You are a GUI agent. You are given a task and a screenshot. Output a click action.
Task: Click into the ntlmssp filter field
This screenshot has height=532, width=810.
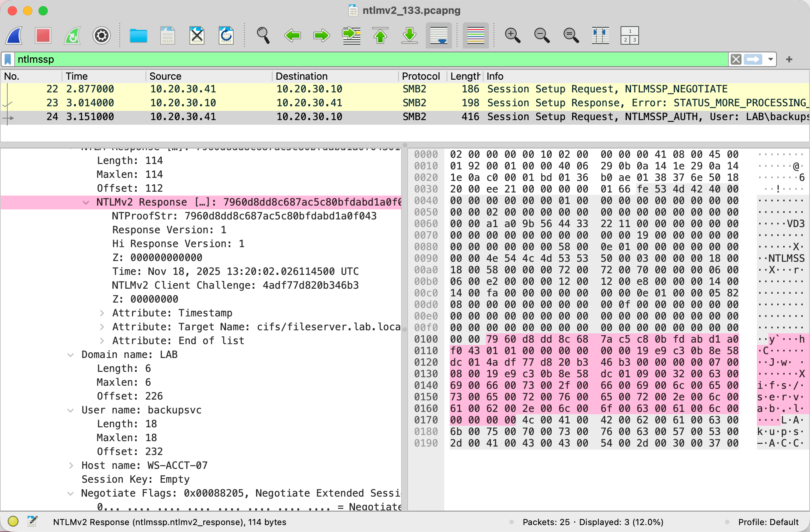coord(372,59)
